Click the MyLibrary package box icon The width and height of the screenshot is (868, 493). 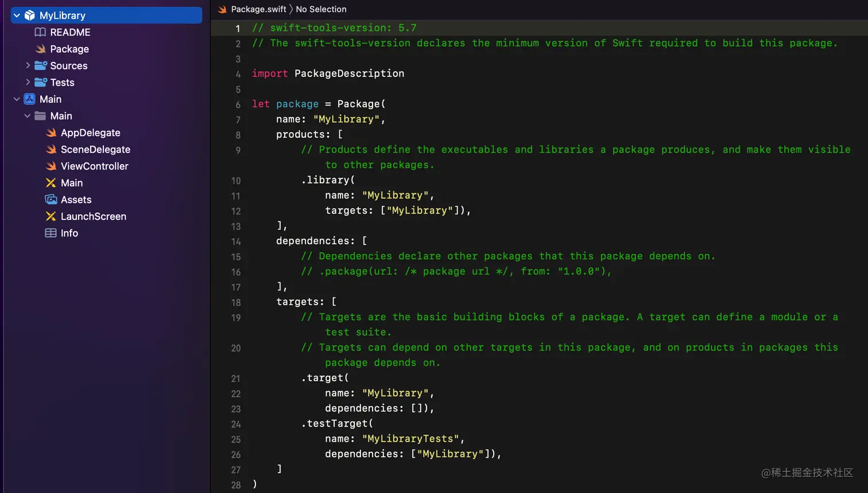coord(30,15)
